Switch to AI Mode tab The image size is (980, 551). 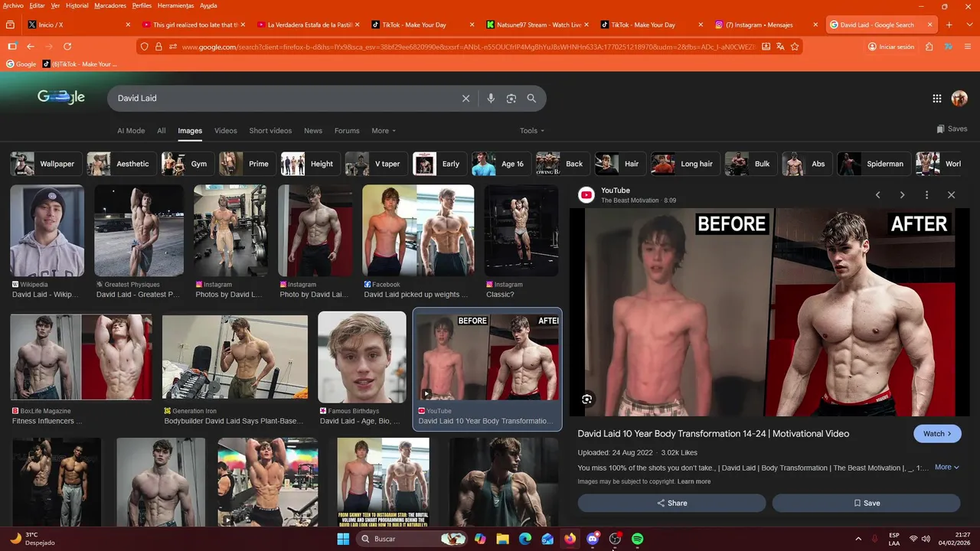(131, 131)
